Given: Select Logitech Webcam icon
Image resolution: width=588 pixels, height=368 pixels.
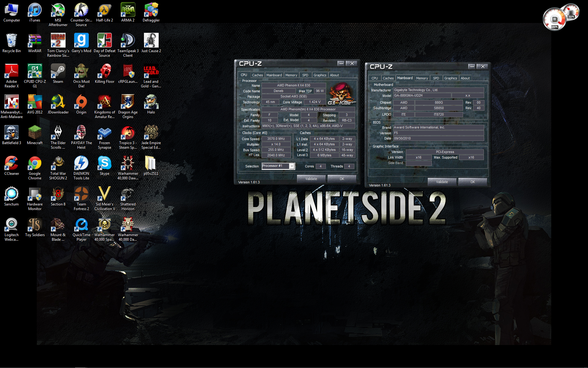Looking at the screenshot, I should 12,229.
